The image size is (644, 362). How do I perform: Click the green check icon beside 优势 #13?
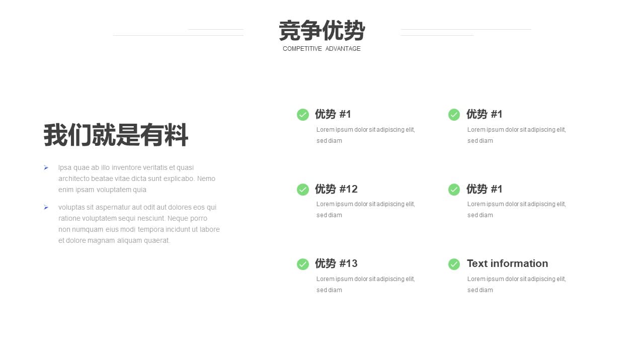click(x=303, y=264)
